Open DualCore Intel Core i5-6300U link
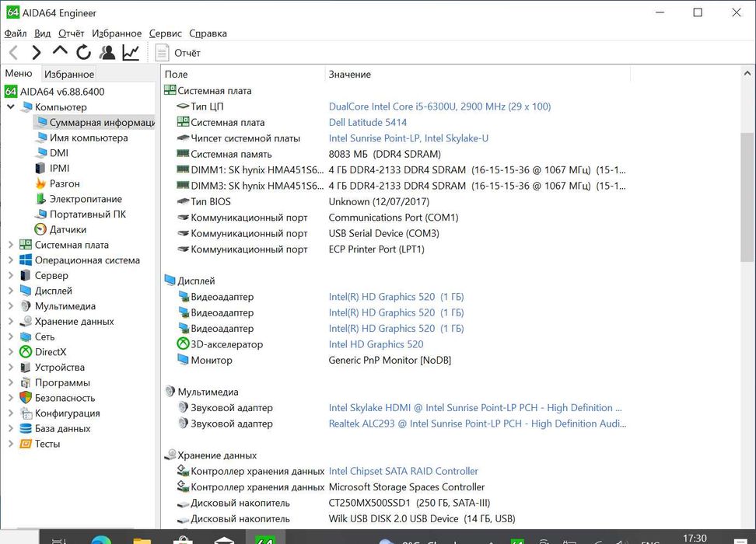Screen dimensions: 756x544 point(439,106)
